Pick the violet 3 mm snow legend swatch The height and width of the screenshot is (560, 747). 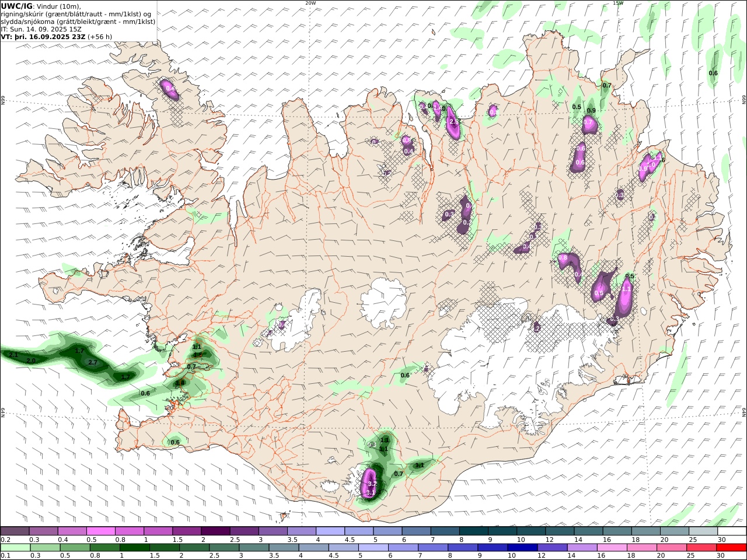coord(273,531)
